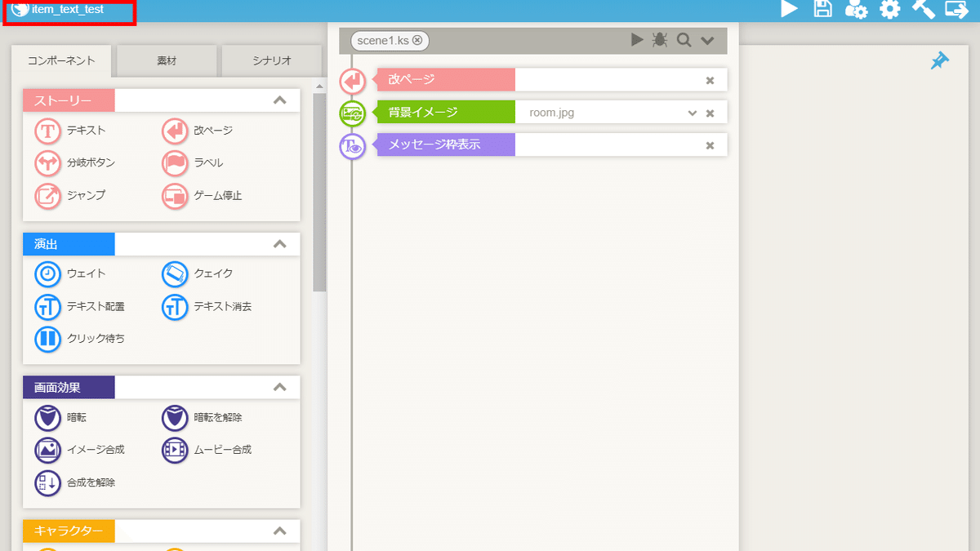Open project settings with the gear icon
The height and width of the screenshot is (551, 980).
[889, 10]
